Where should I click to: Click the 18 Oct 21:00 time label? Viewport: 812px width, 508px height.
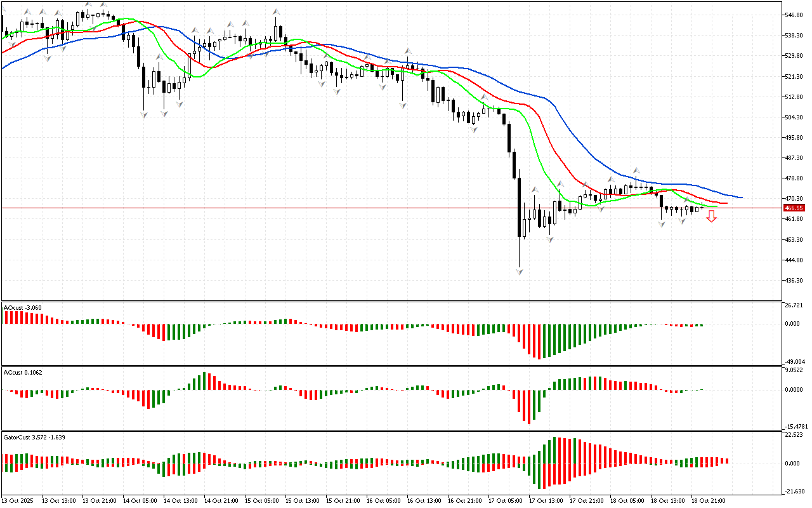pos(709,501)
